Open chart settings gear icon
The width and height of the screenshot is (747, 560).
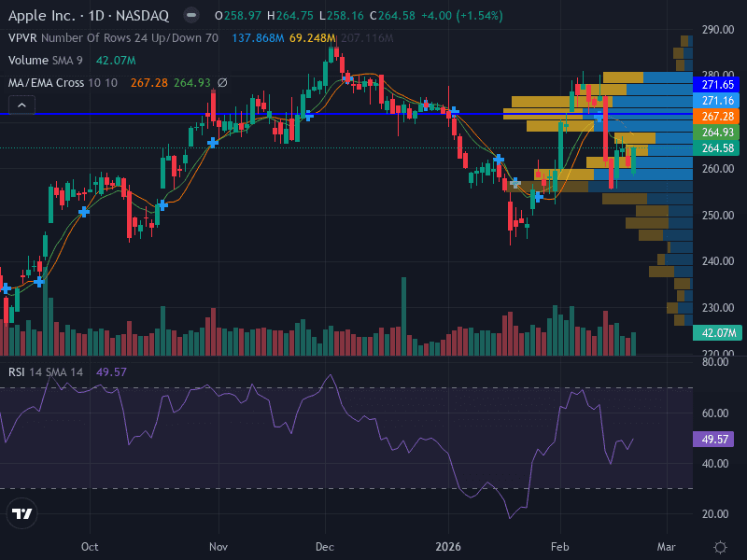tap(720, 547)
